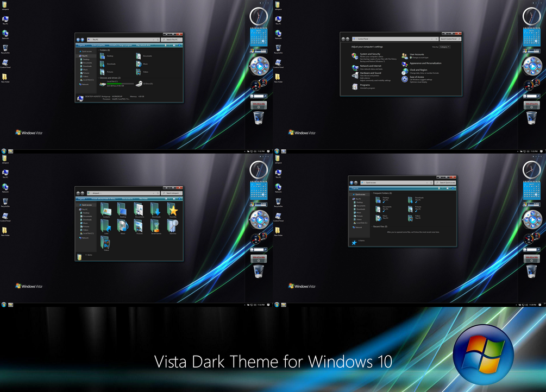Viewport: 546px width, 392px height.
Task: Click File Explorer button on top-left taskbar
Action: point(10,151)
